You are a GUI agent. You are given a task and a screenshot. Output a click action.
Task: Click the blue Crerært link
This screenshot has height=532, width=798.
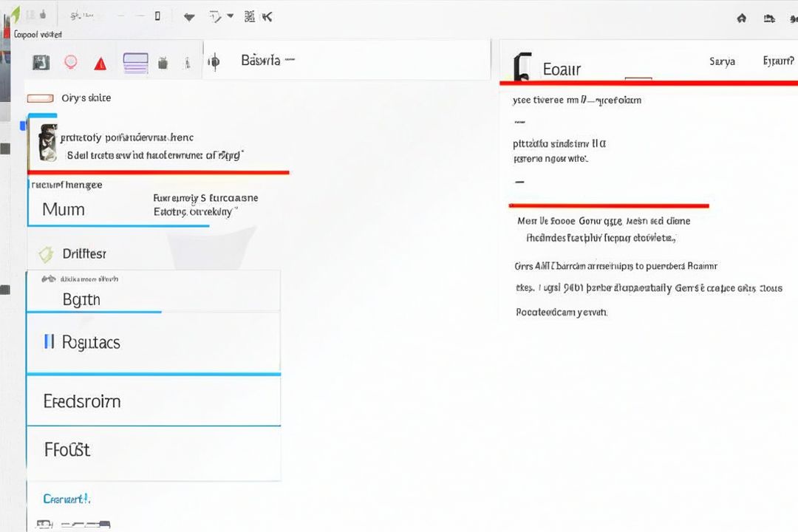66,499
